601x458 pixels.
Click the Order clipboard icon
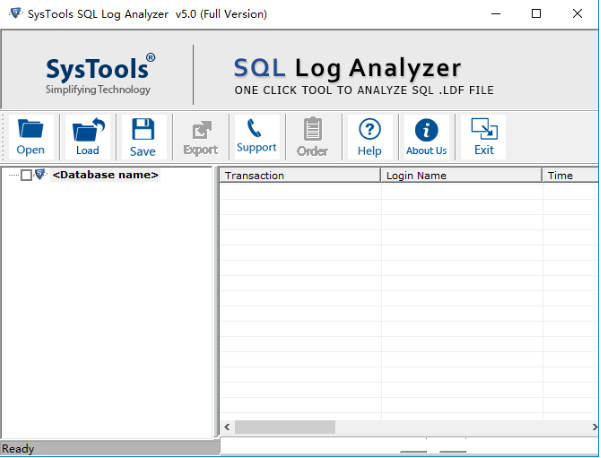(x=313, y=130)
